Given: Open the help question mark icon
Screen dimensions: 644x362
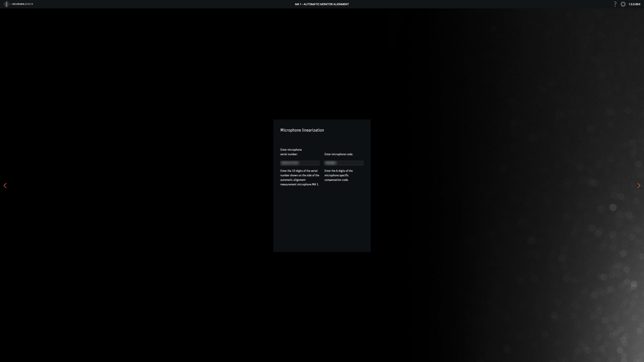Looking at the screenshot, I should click(615, 4).
